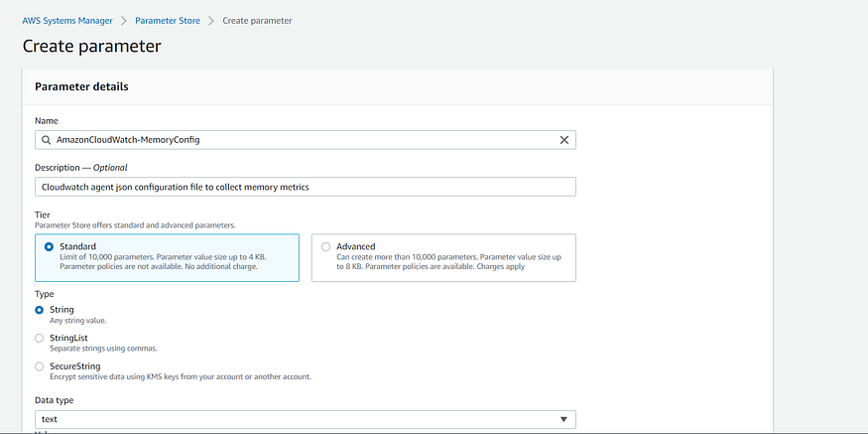Viewport: 868px width, 434px height.
Task: Select the Advanced tier radio button
Action: coord(326,246)
